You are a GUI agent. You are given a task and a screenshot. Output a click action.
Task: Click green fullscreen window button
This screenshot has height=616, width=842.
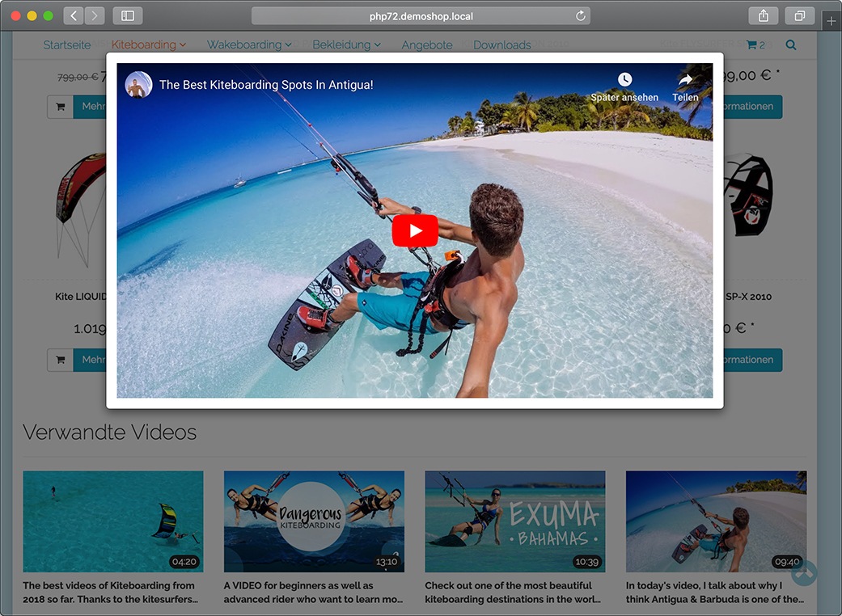point(48,15)
